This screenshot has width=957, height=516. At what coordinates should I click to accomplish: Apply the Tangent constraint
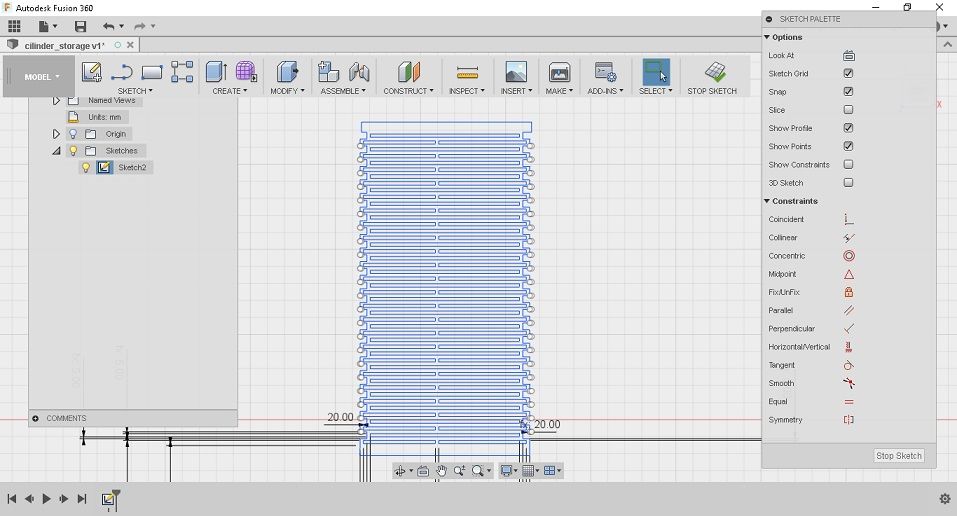pos(848,365)
